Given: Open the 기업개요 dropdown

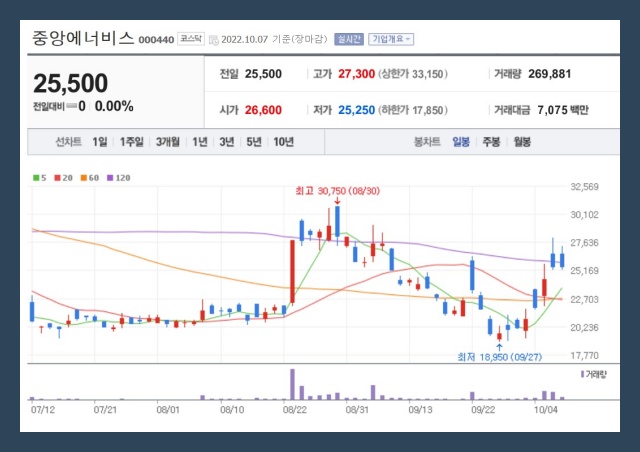Looking at the screenshot, I should [391, 39].
